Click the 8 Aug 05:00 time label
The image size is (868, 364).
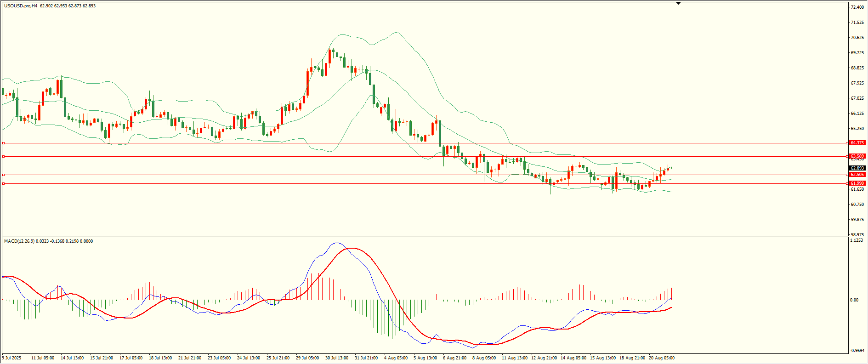(484, 358)
